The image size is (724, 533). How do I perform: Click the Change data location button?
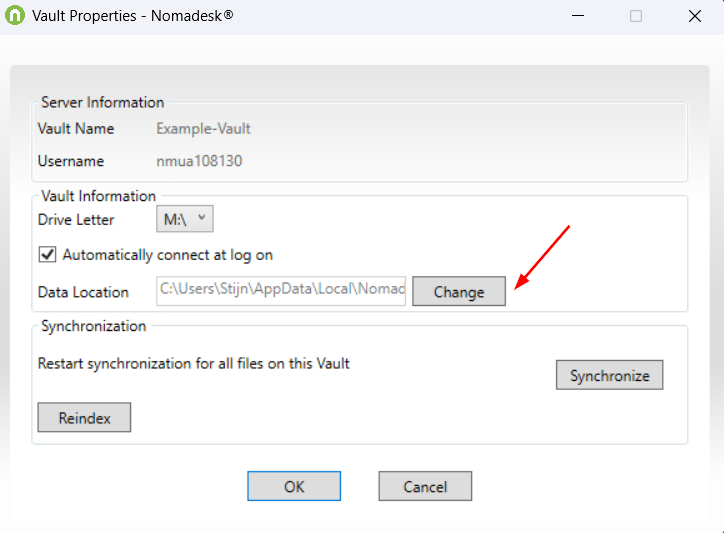tap(459, 291)
